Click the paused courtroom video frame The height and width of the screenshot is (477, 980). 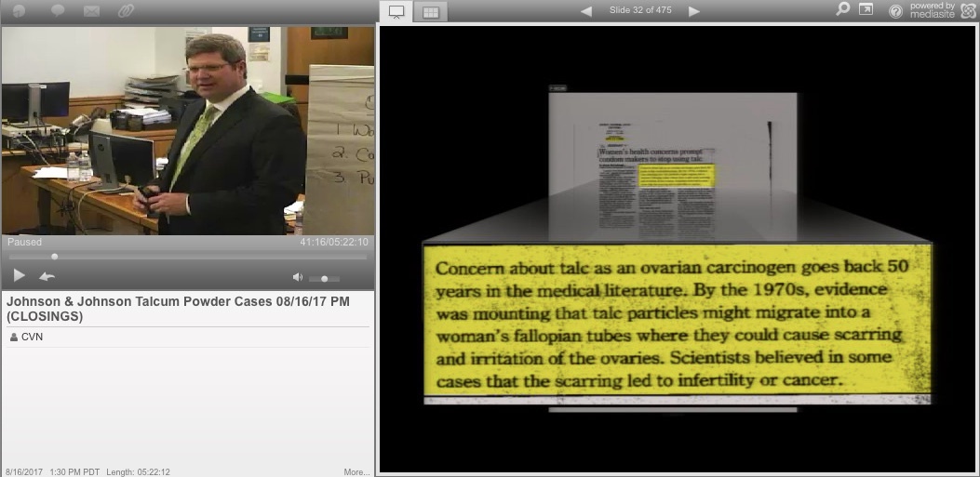click(x=187, y=130)
